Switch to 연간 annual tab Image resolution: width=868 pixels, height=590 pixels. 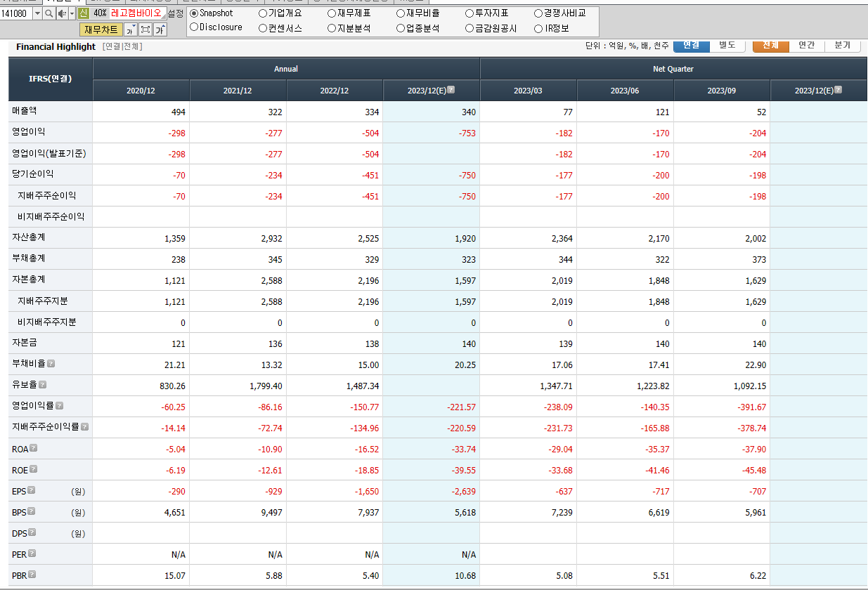[x=807, y=46]
